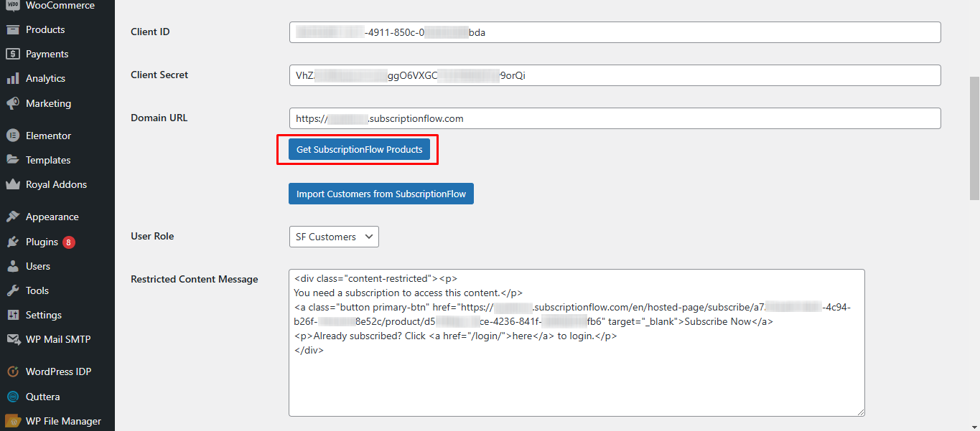
Task: Focus the Client ID input field
Action: 615,32
